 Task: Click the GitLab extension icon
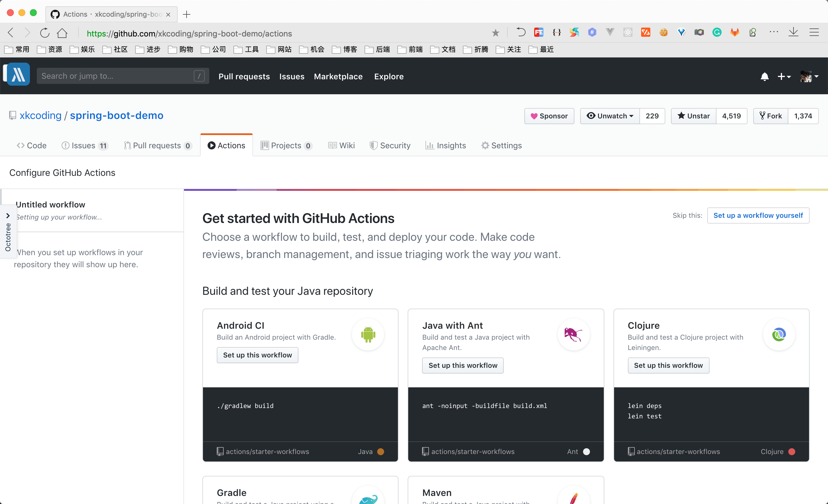pos(735,32)
